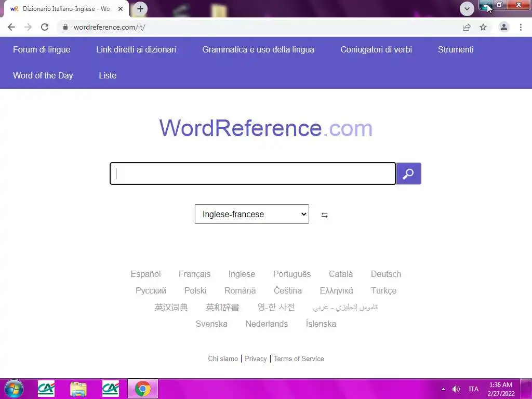
Task: Open Word of the Day menu item
Action: click(x=43, y=75)
